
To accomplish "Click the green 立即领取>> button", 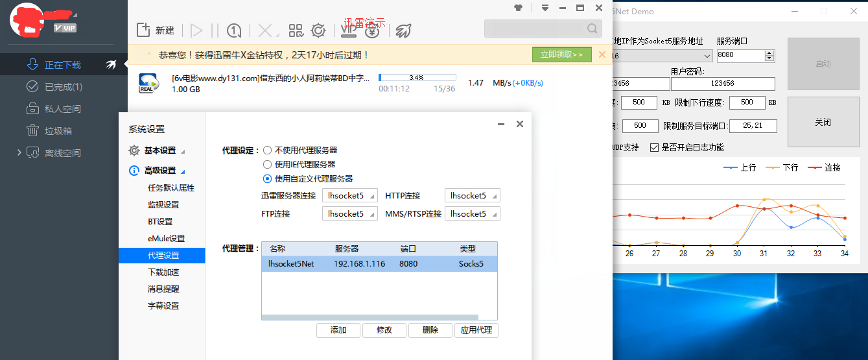I will tap(562, 54).
